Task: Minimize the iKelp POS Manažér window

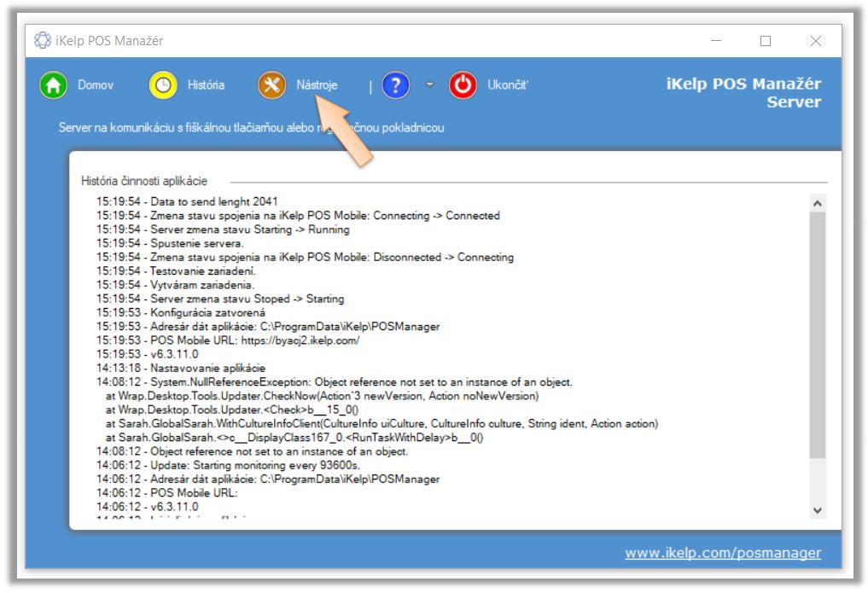Action: pos(715,41)
